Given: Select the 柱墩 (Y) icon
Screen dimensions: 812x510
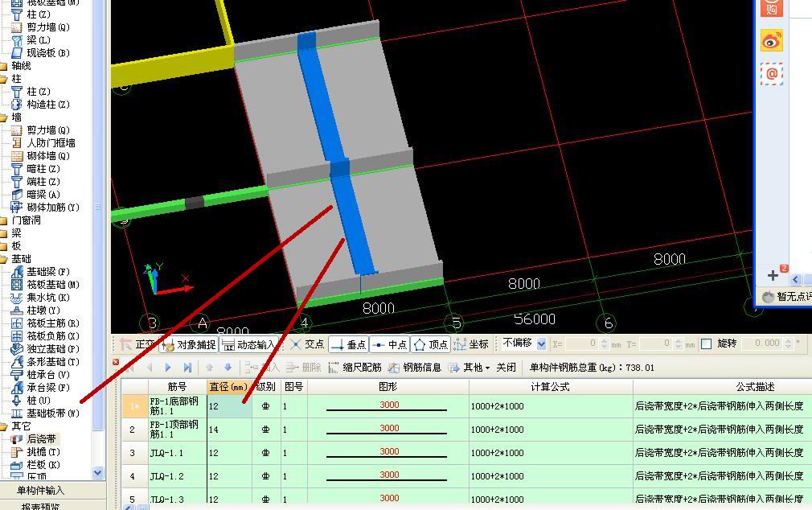Looking at the screenshot, I should coord(17,311).
